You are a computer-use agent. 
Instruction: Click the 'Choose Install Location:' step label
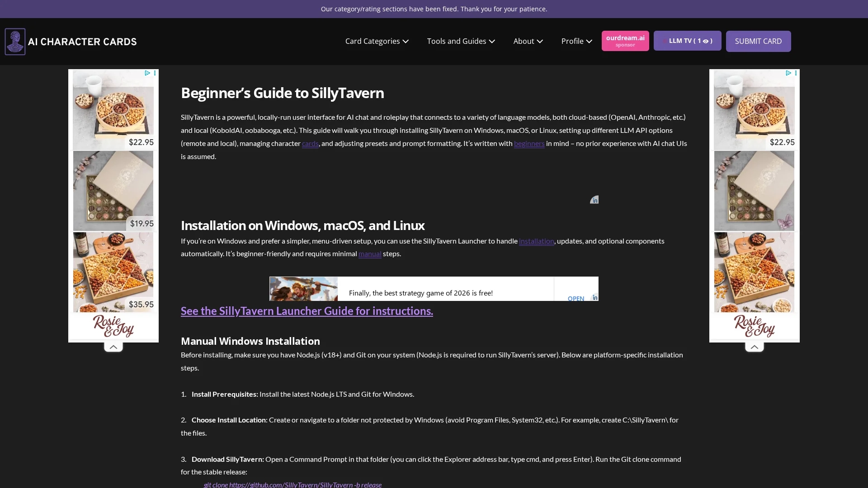(x=229, y=420)
